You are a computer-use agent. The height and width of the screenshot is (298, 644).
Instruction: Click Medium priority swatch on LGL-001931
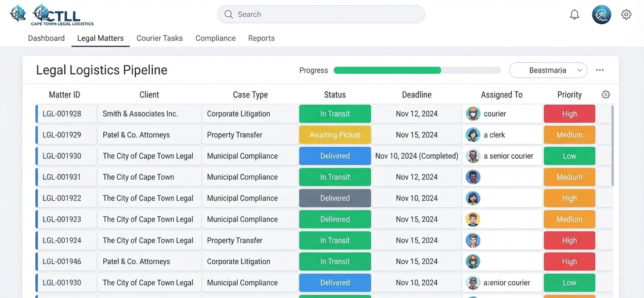pos(569,177)
